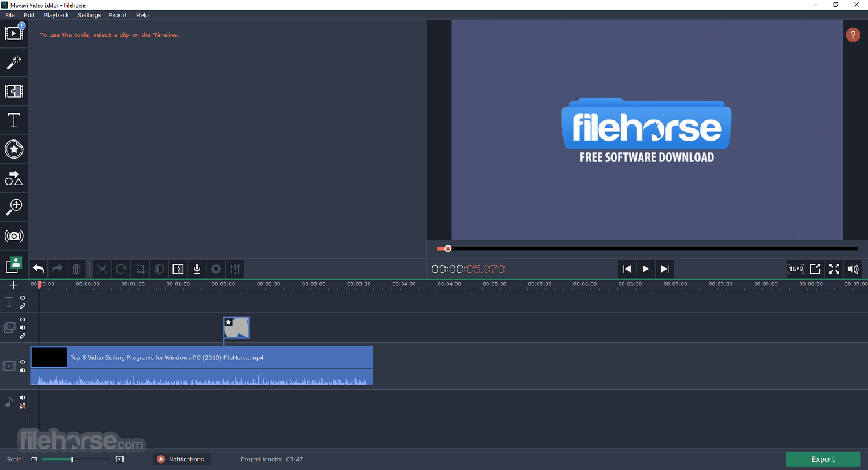Open Clip Properties gear

click(216, 269)
